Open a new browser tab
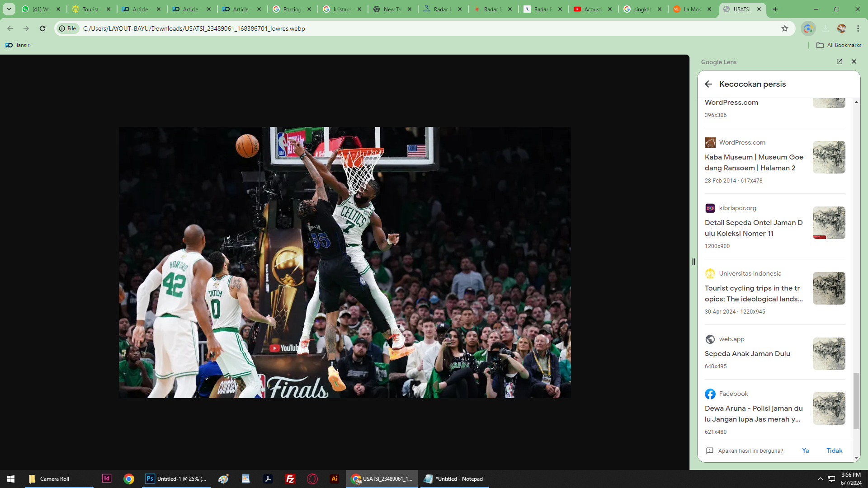Viewport: 868px width, 488px height. pos(775,9)
